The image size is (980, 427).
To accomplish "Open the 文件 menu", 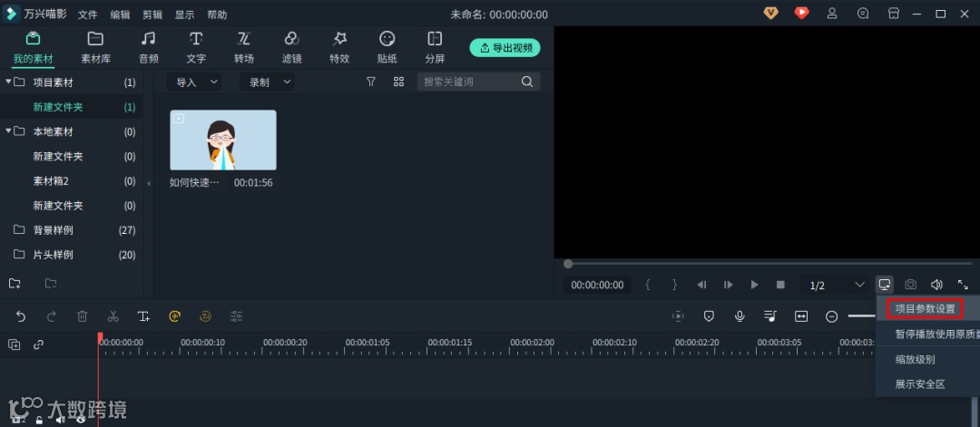I will pyautogui.click(x=87, y=15).
